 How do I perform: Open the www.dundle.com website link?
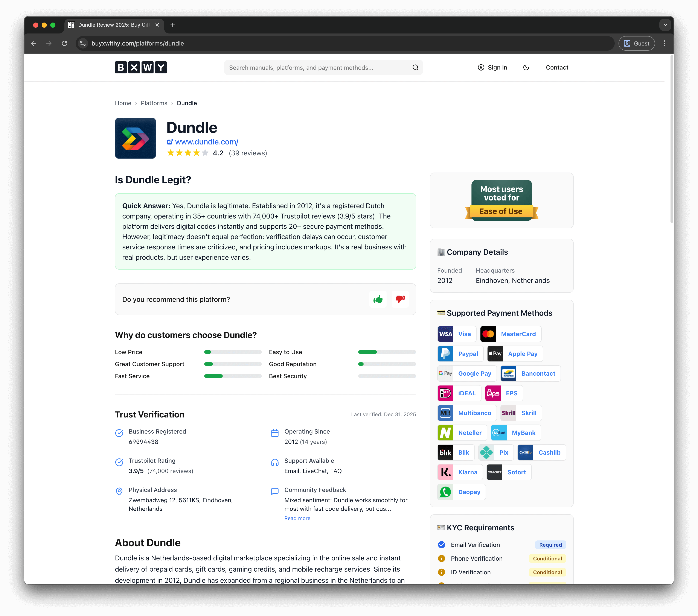point(207,142)
